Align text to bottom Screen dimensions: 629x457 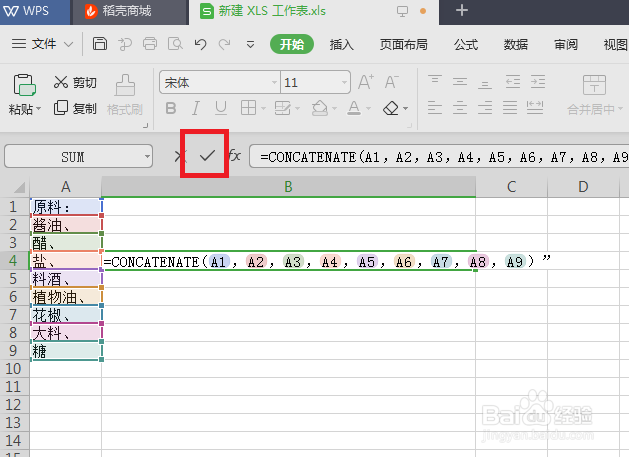click(x=485, y=82)
